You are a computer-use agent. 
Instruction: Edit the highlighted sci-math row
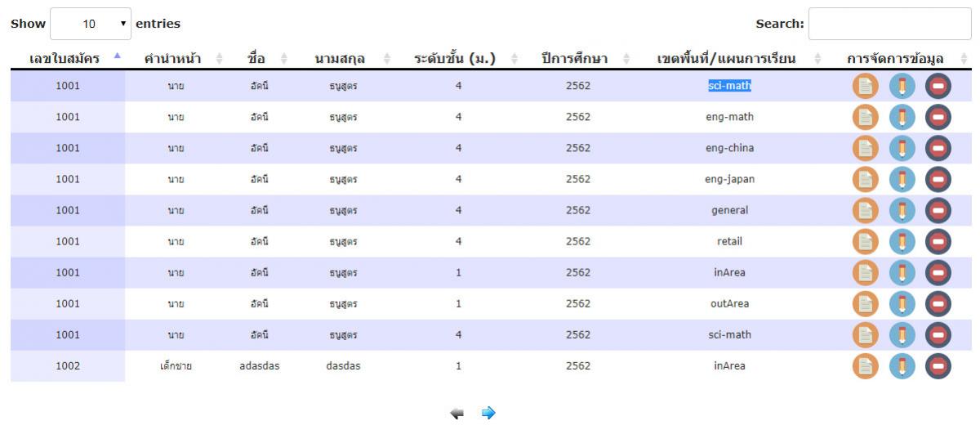coord(902,86)
